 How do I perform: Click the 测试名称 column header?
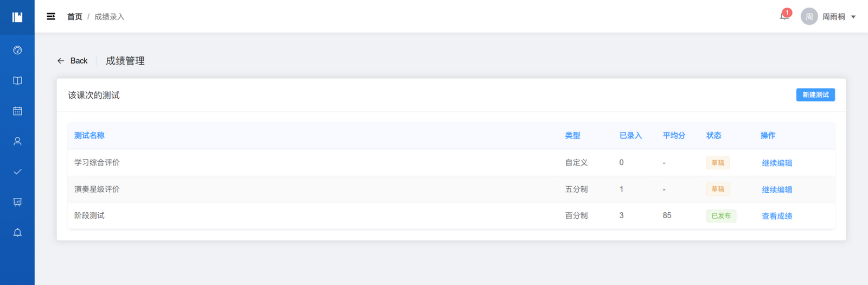tap(90, 136)
